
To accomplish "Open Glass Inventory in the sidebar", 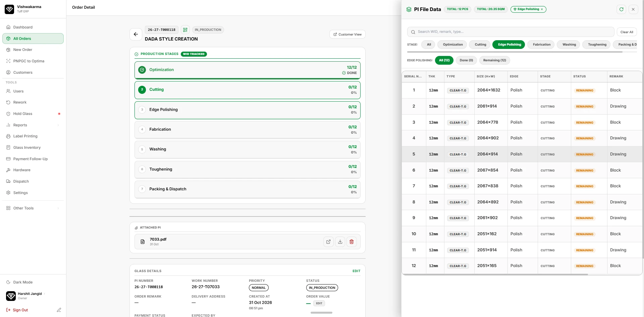I will (x=33, y=147).
